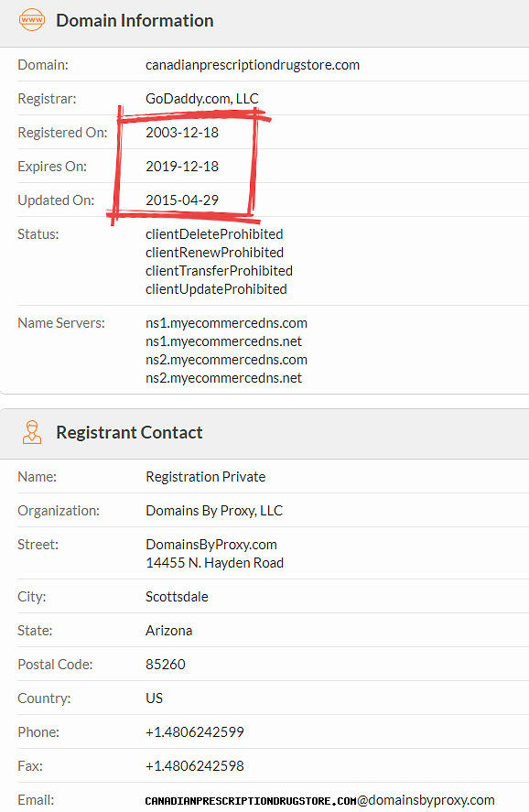This screenshot has height=812, width=529.
Task: Click the domainsbyproxy.com email address
Action: (320, 800)
